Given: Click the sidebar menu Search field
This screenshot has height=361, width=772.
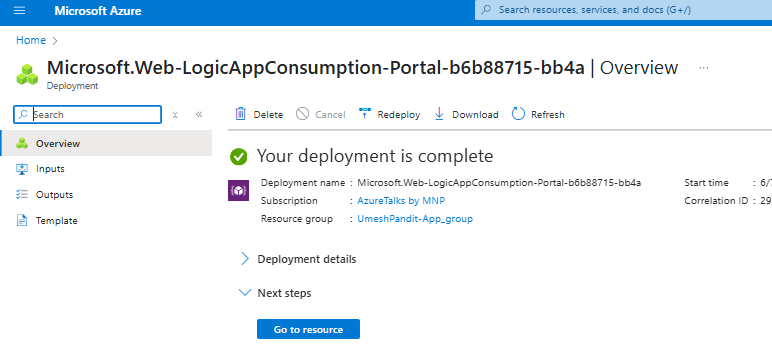Looking at the screenshot, I should click(88, 115).
